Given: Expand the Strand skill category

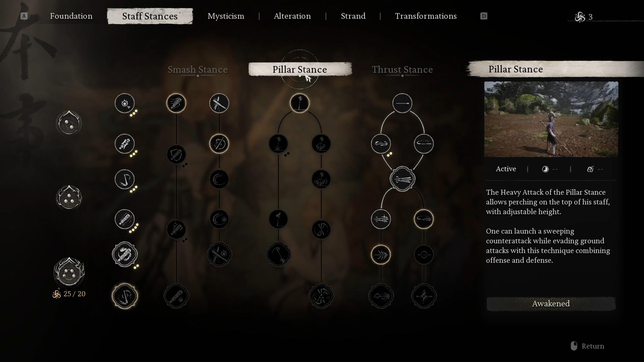Looking at the screenshot, I should [x=353, y=16].
